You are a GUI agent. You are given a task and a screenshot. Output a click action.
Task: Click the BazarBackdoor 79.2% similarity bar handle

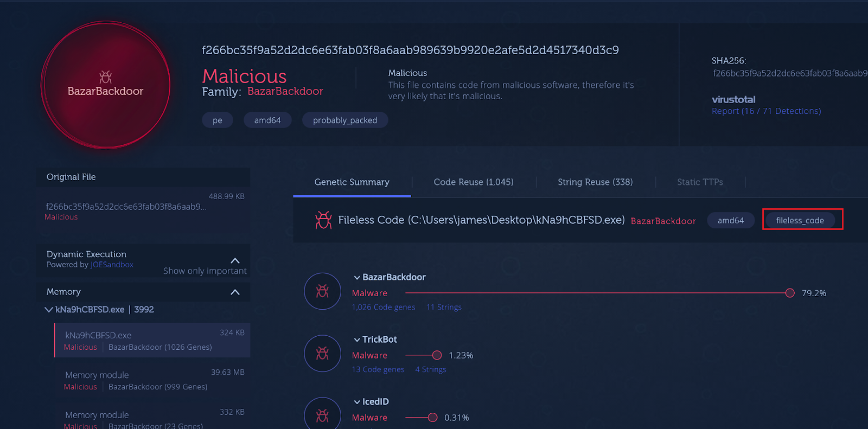click(790, 293)
